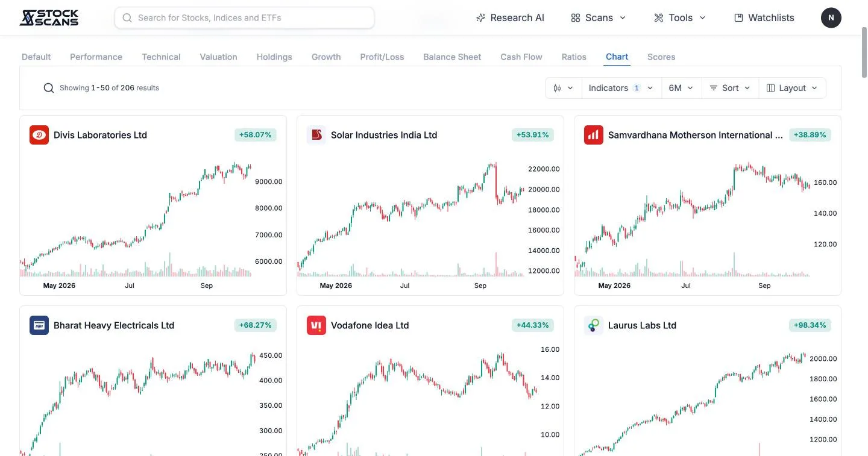
Task: Open Divis Laboratories Ltd title link
Action: pyautogui.click(x=100, y=135)
